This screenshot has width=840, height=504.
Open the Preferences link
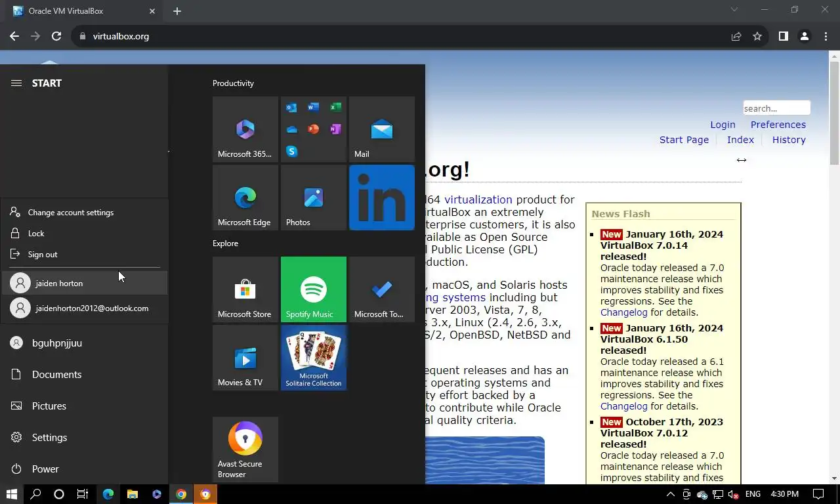click(778, 125)
